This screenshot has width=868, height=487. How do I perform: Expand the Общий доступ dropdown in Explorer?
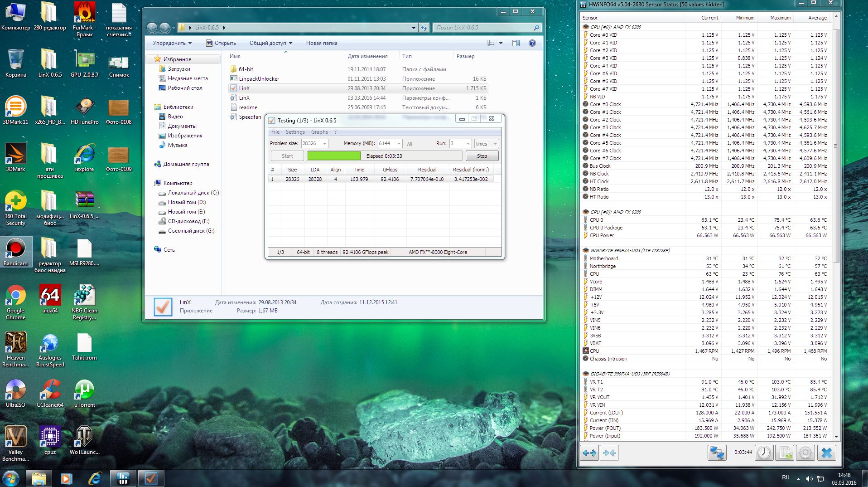click(x=270, y=43)
